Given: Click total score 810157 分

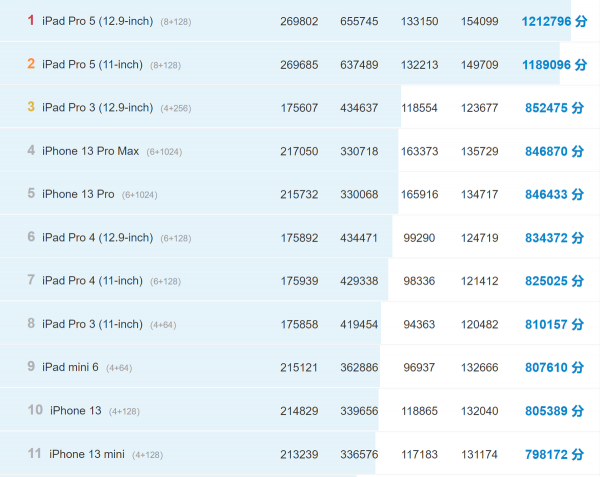Looking at the screenshot, I should (554, 324).
